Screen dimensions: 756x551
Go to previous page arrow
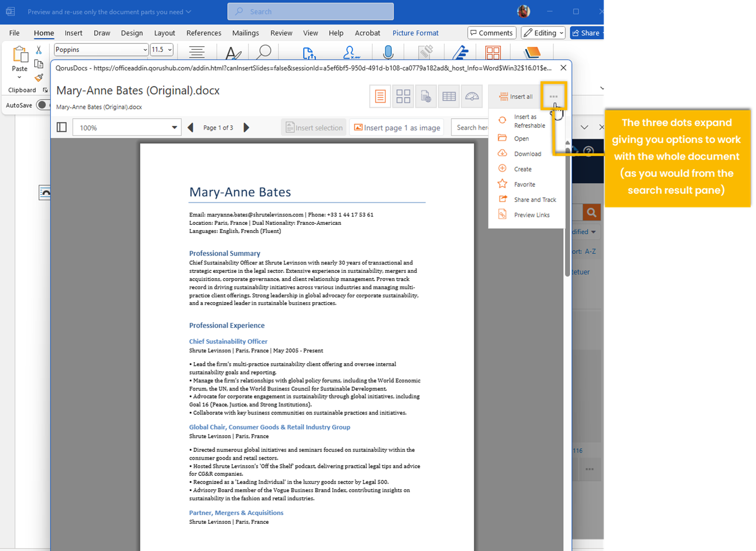(191, 127)
